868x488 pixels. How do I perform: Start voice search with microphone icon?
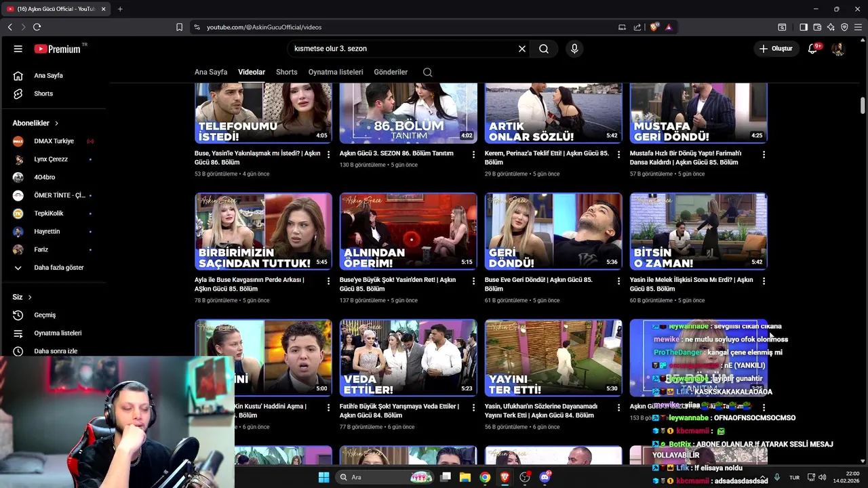tap(574, 49)
